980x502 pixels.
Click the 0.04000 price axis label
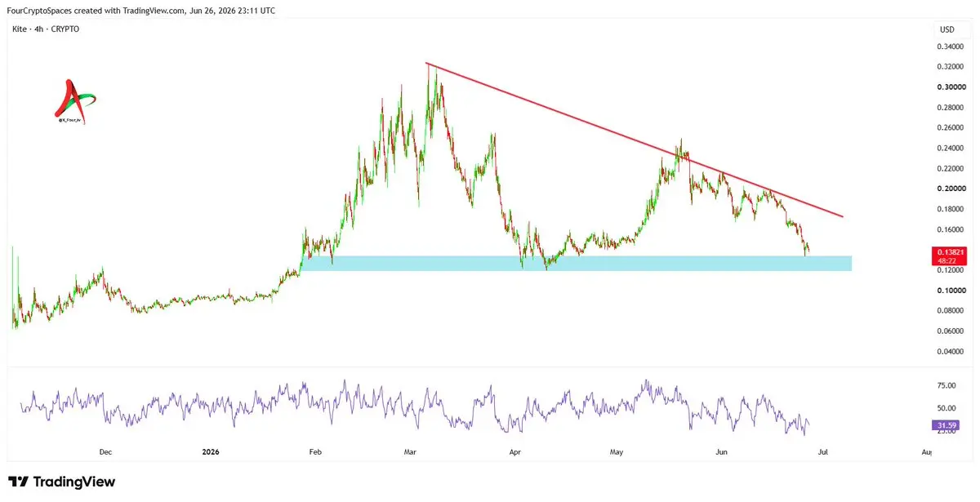click(951, 352)
